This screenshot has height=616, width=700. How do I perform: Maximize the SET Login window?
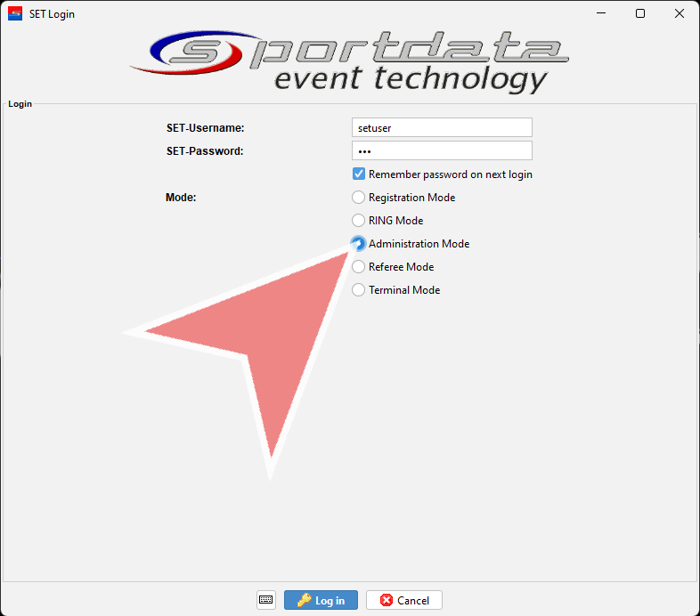point(639,13)
